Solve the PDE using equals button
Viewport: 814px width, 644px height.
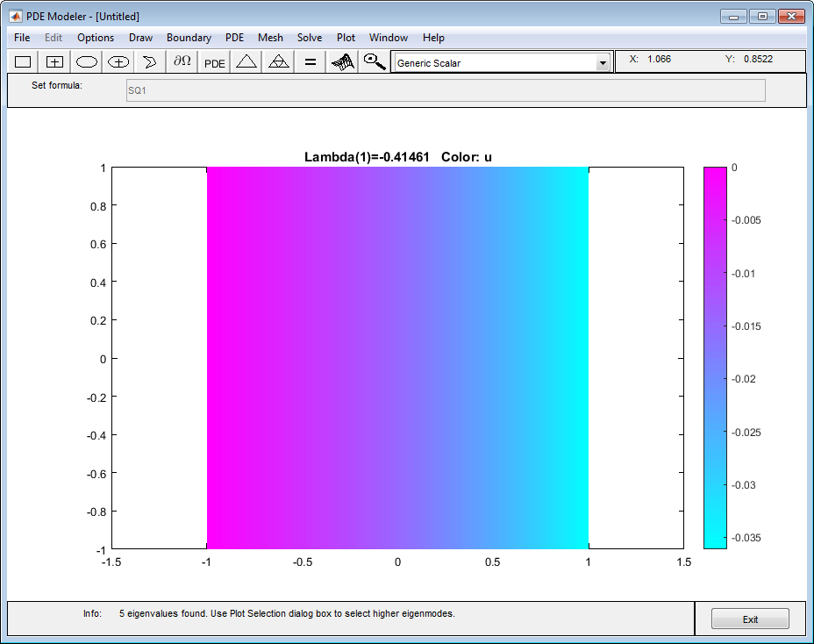click(311, 62)
